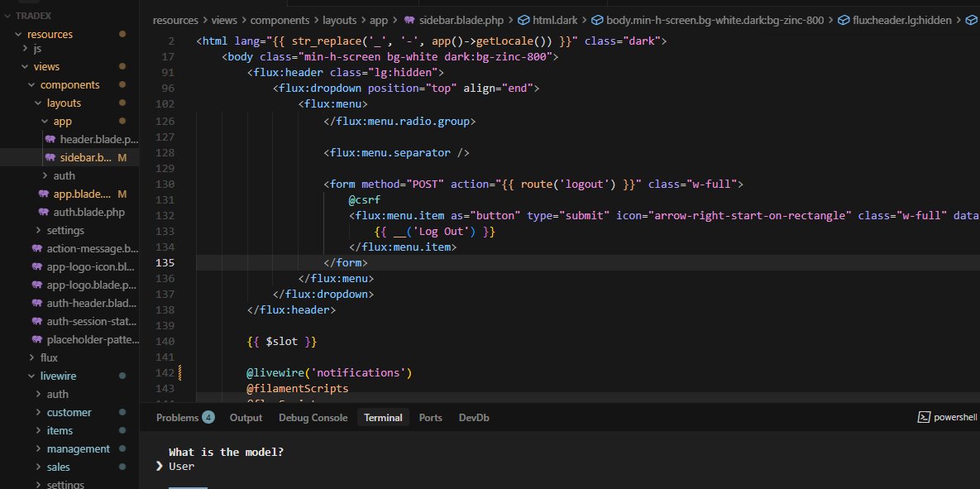The width and height of the screenshot is (980, 489).
Task: Click breadcrumb 'components' segment
Action: point(280,20)
